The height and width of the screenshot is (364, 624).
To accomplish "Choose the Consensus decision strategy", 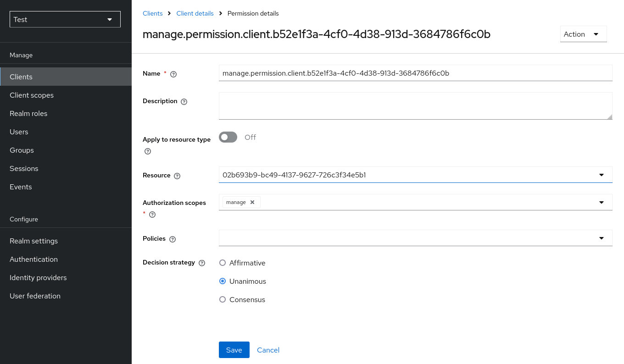I will [223, 299].
